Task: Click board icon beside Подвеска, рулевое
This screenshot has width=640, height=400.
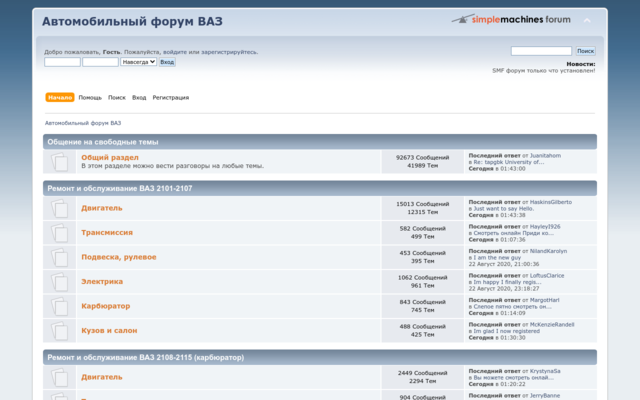Action: click(60, 258)
